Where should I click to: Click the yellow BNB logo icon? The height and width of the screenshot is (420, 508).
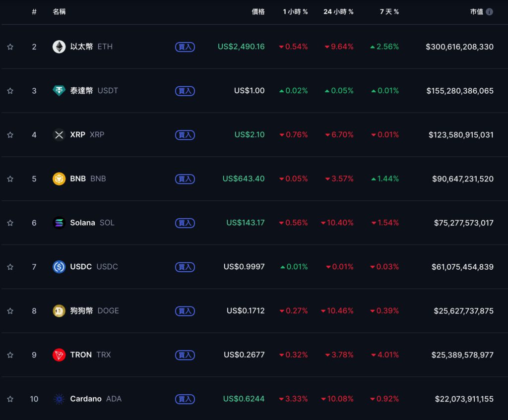pos(59,179)
